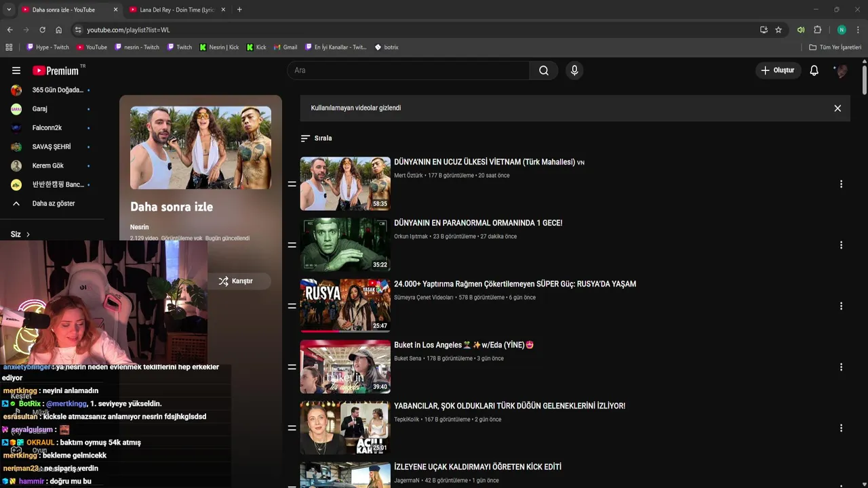Open the Chrome apps grid icon
The width and height of the screenshot is (868, 488).
tap(9, 47)
